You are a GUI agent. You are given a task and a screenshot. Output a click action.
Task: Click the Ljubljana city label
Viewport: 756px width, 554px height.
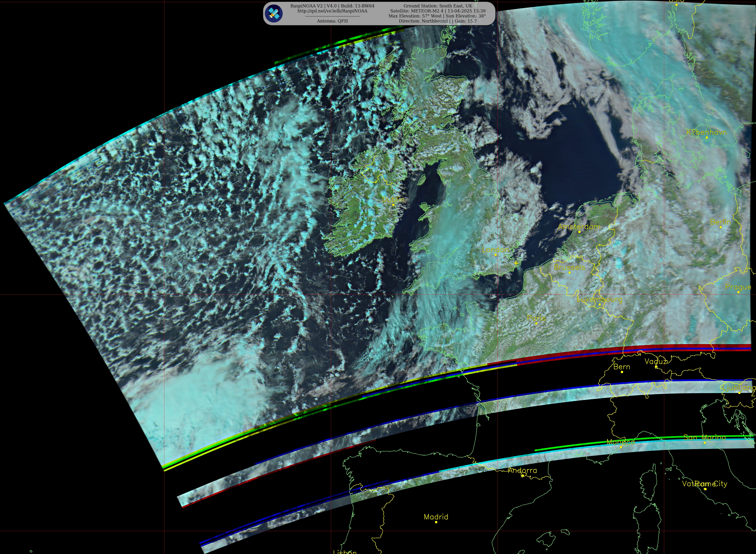click(739, 388)
